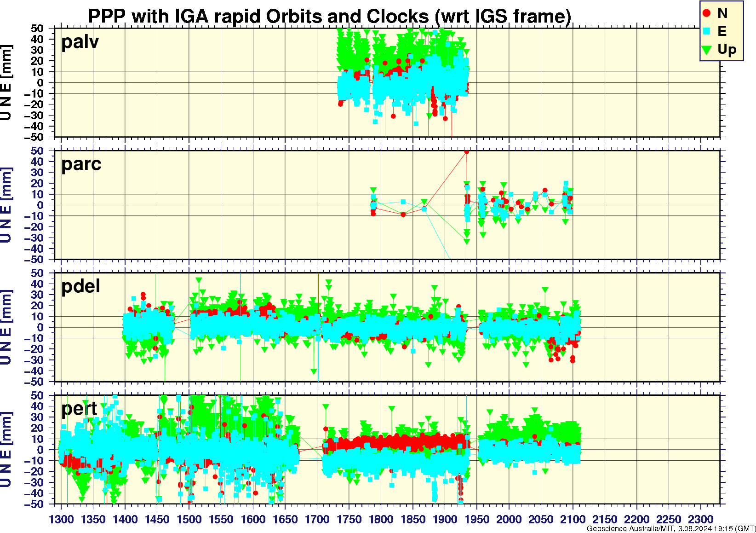Click the x-axis tick label 2150

pos(605,520)
